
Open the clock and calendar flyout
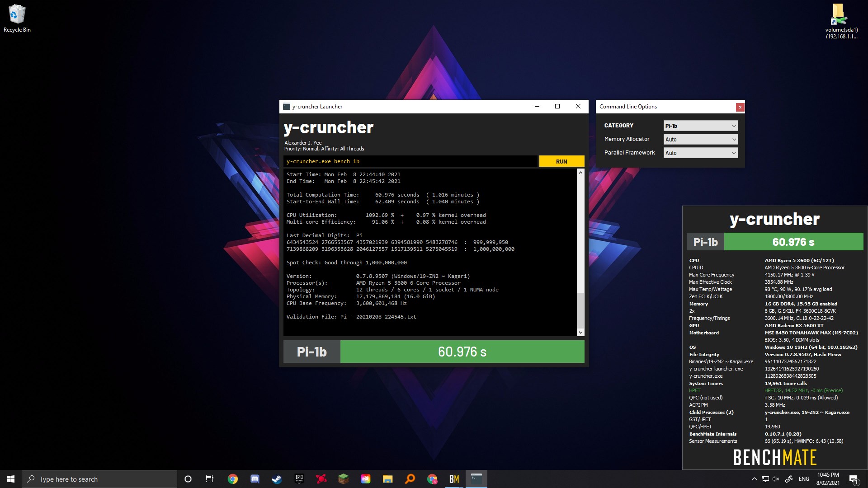[x=828, y=479]
